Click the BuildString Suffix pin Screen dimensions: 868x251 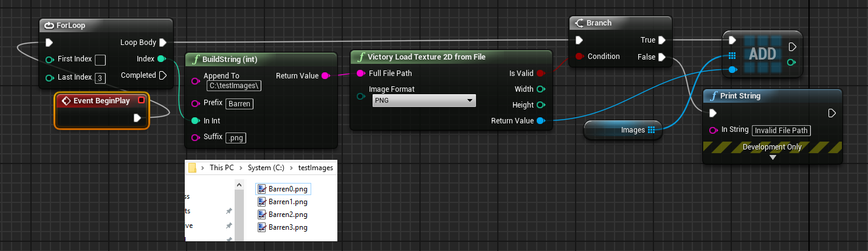(195, 138)
